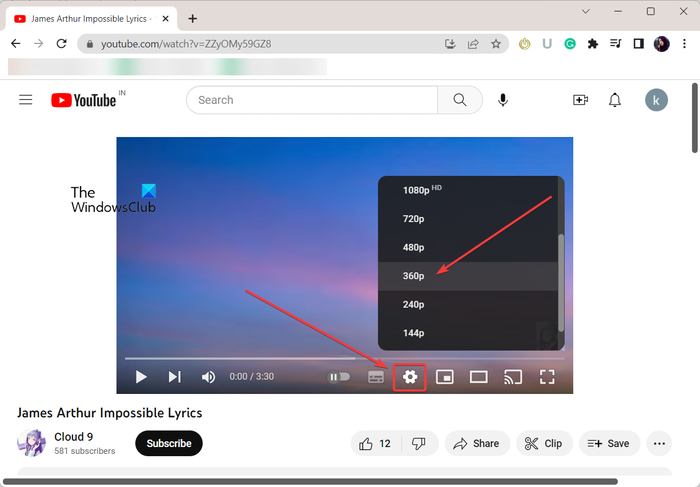
Task: Open Chrome profile avatar
Action: pyautogui.click(x=662, y=44)
